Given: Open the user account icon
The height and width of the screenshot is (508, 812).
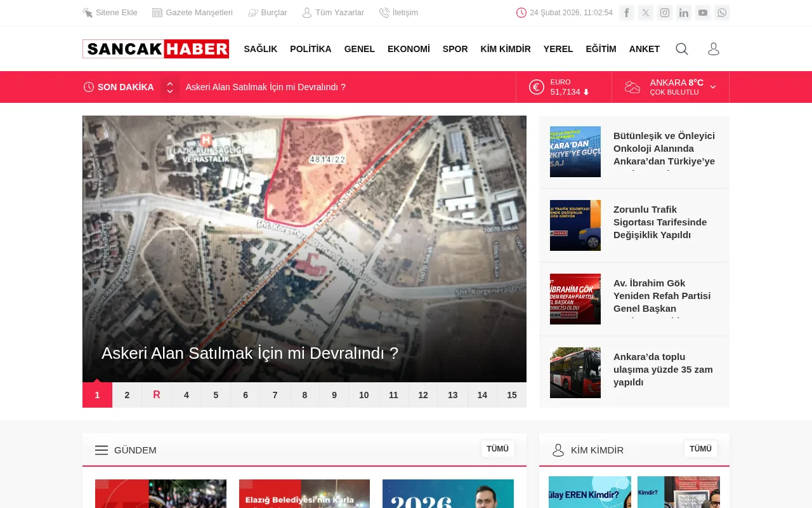Looking at the screenshot, I should pos(713,48).
